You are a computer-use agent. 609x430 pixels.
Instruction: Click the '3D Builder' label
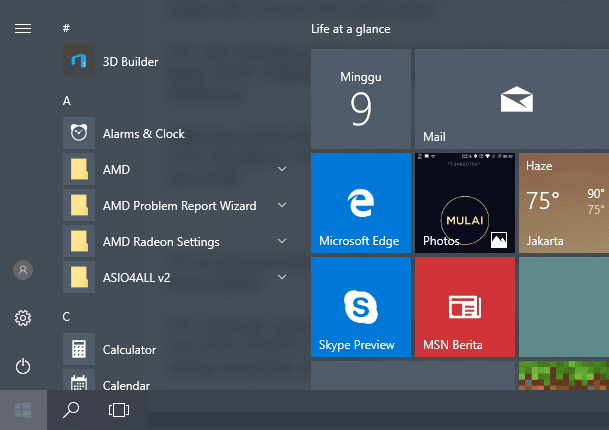tap(130, 62)
